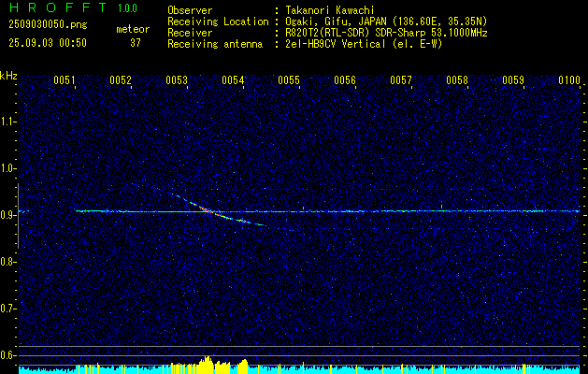
Task: Click the time axis label 0054
Action: coord(233,79)
